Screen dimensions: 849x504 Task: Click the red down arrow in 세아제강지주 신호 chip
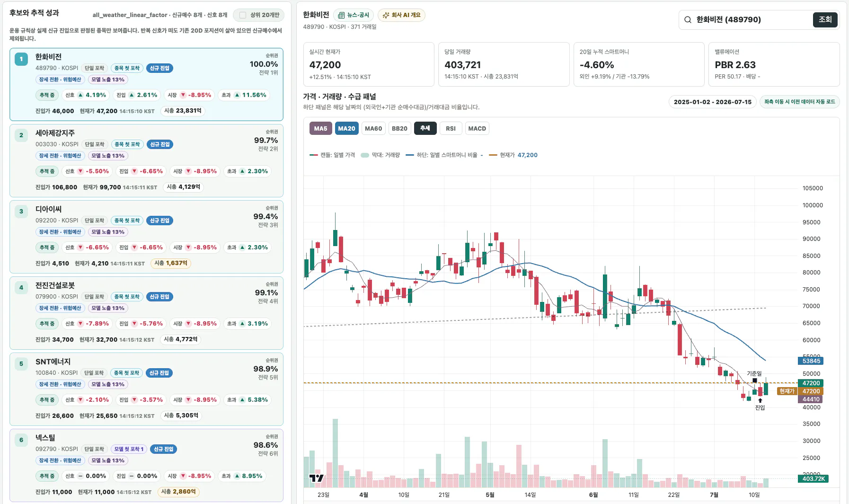point(80,171)
